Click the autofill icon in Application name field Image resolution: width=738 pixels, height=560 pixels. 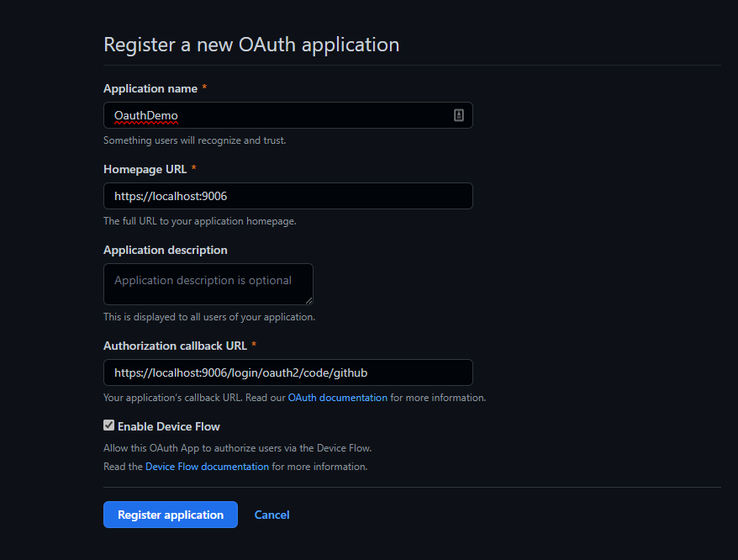(458, 115)
